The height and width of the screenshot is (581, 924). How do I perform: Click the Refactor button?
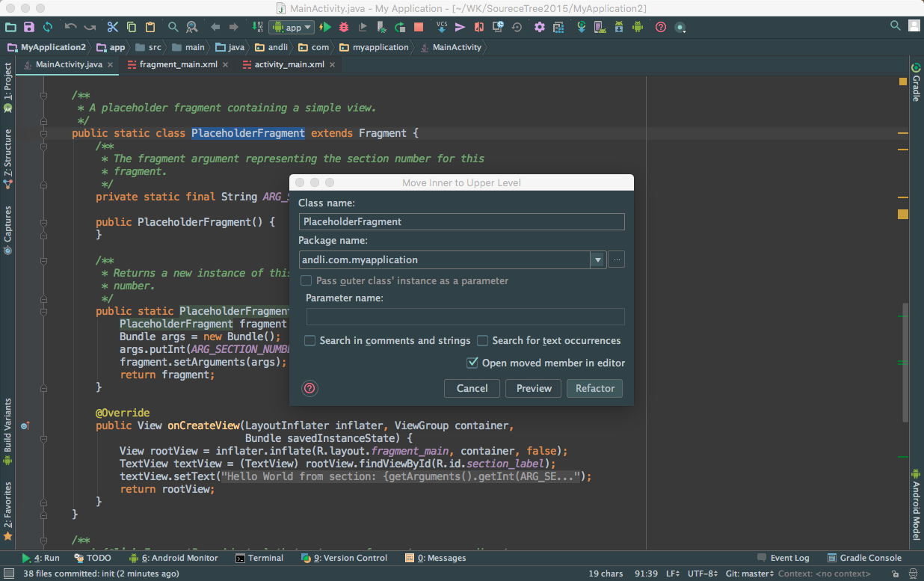click(x=595, y=388)
